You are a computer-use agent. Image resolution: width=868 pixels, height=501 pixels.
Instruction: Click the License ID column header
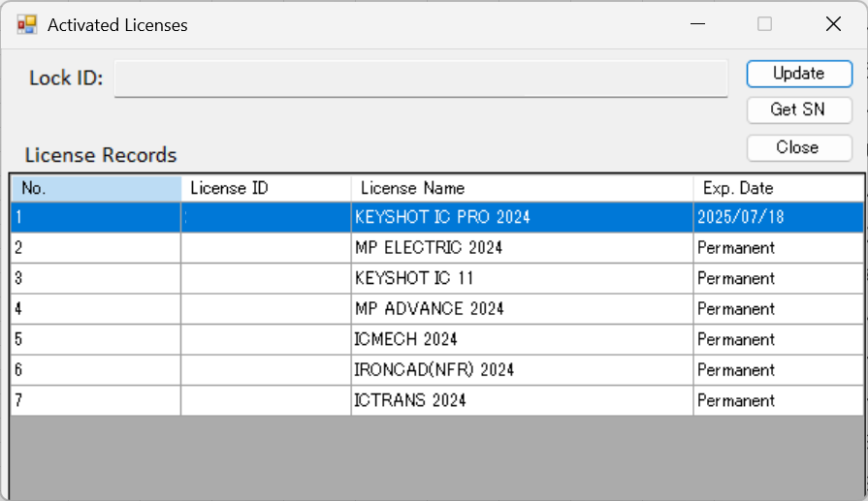[x=265, y=188]
